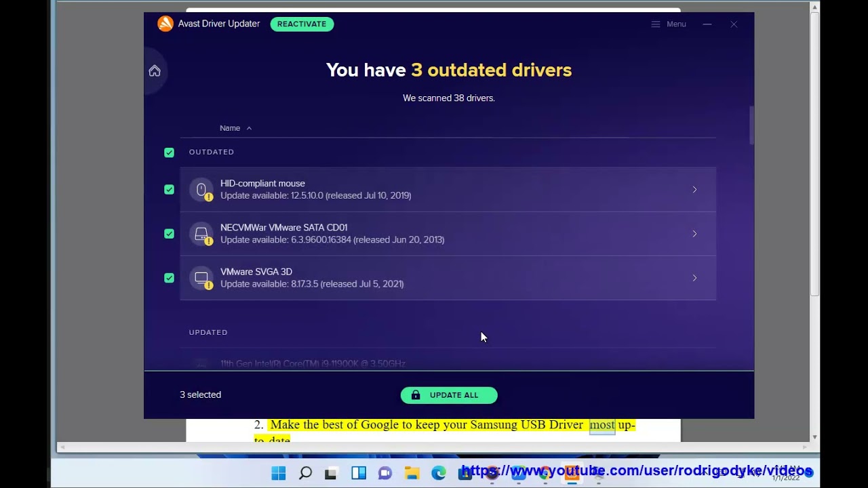Select the 'Update available: 6.3.9600.16384' text
Viewport: 868px width, 488px height.
[285, 239]
